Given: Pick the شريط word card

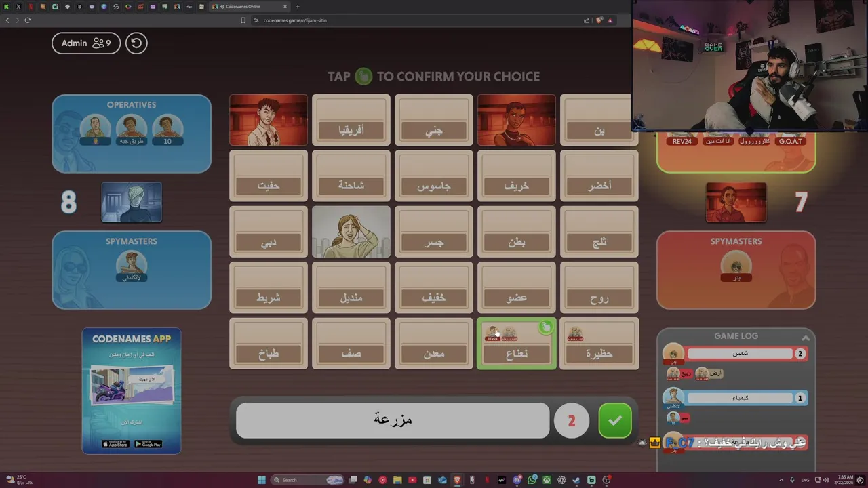Looking at the screenshot, I should coord(269,288).
